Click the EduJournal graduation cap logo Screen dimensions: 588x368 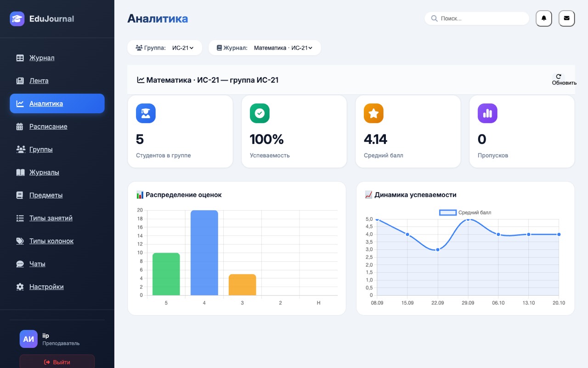pos(17,19)
